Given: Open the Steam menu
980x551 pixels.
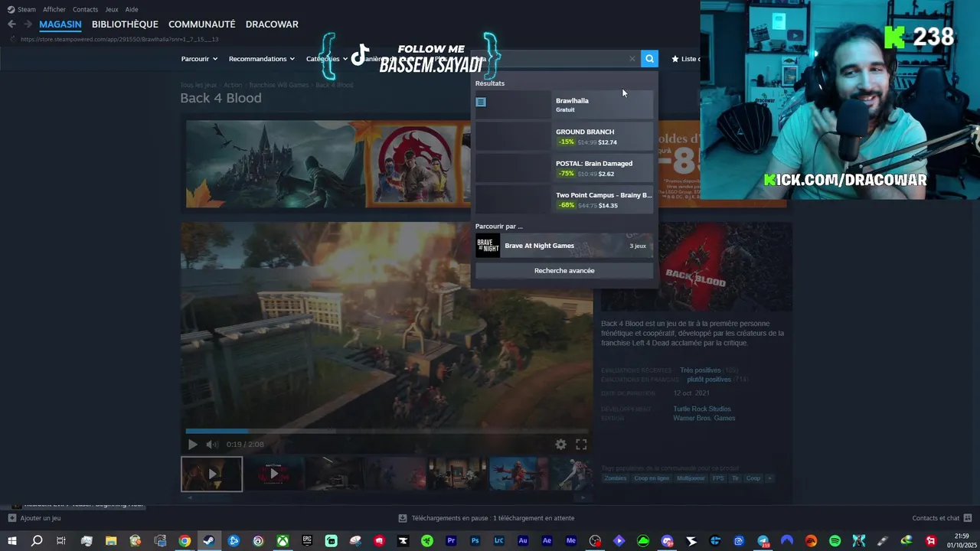Looking at the screenshot, I should pyautogui.click(x=21, y=9).
